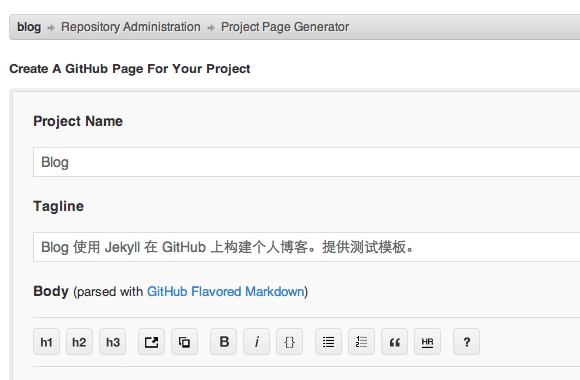The height and width of the screenshot is (380, 580).
Task: Apply italic formatting
Action: [256, 342]
